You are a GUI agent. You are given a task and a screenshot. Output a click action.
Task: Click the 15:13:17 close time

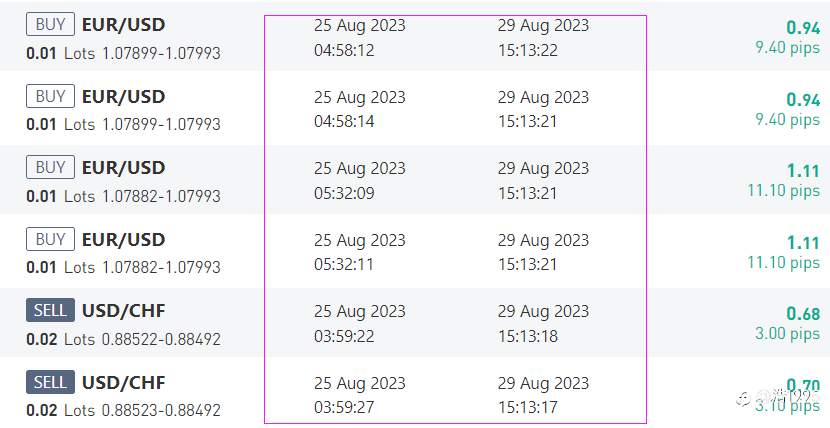point(528,408)
